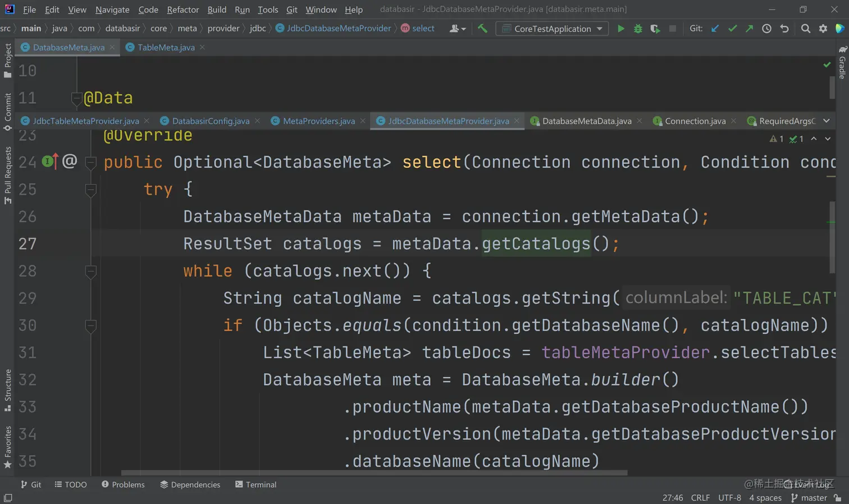Push commits with Git push arrow
Screen dimensions: 849x504
click(749, 29)
